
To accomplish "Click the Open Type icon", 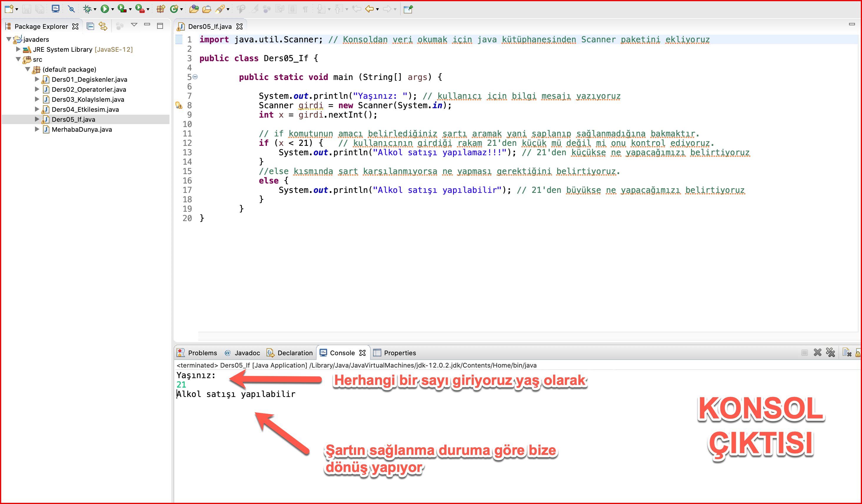I will point(194,9).
